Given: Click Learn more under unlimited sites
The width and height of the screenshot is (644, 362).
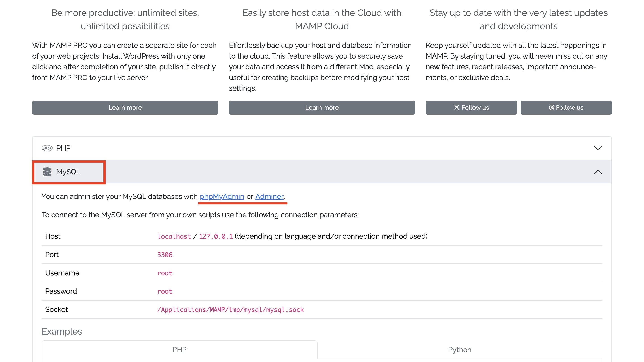Looking at the screenshot, I should (x=125, y=108).
